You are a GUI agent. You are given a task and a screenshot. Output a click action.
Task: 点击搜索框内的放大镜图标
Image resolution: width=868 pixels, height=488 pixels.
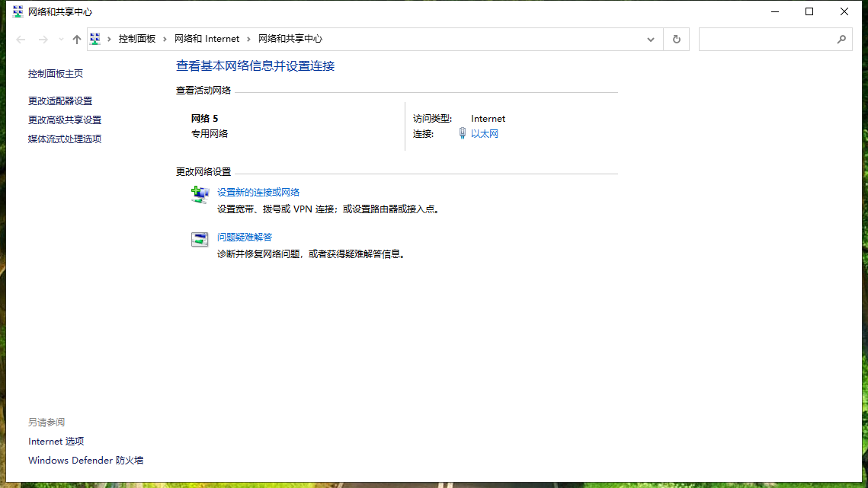[x=841, y=38]
